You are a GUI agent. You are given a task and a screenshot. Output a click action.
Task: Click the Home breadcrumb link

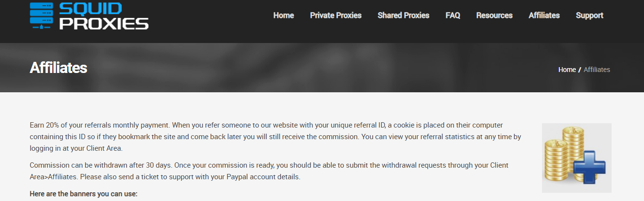pyautogui.click(x=567, y=70)
